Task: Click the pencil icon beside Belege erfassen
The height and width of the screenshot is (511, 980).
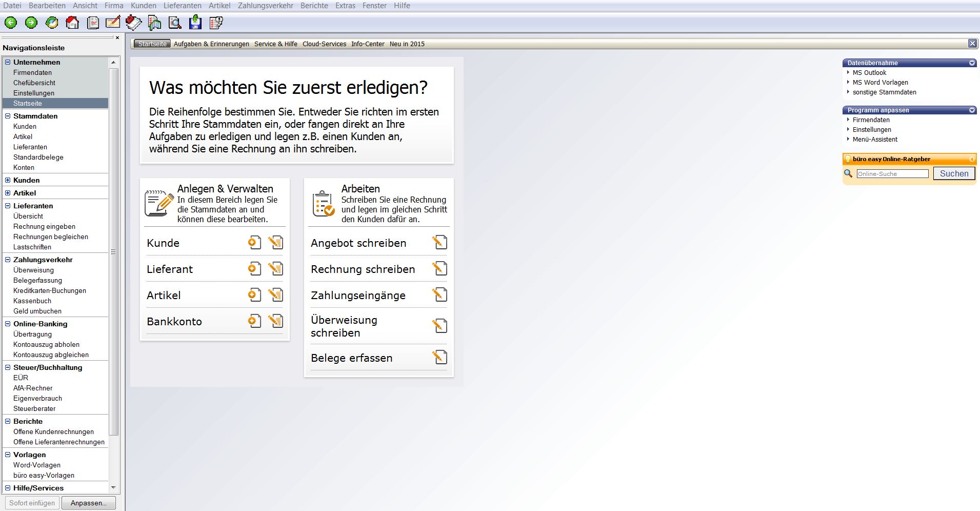Action: 439,358
